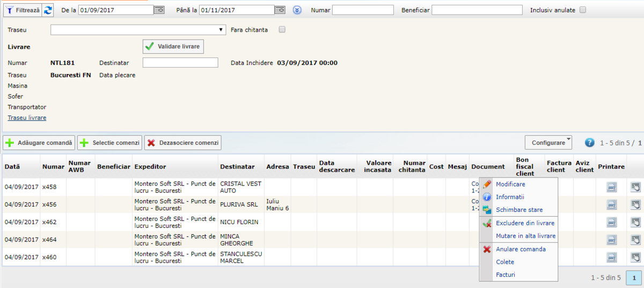
Task: Expand the Configurare dropdown button
Action: [x=548, y=143]
